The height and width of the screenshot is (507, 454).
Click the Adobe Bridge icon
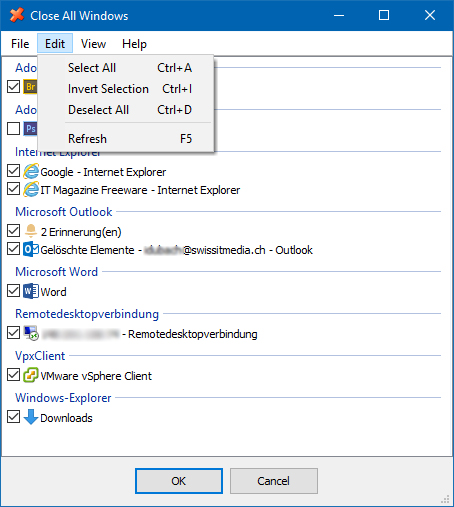tap(30, 87)
